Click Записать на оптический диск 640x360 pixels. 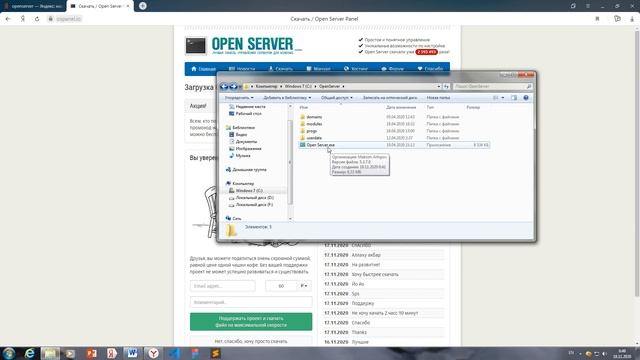(x=390, y=98)
